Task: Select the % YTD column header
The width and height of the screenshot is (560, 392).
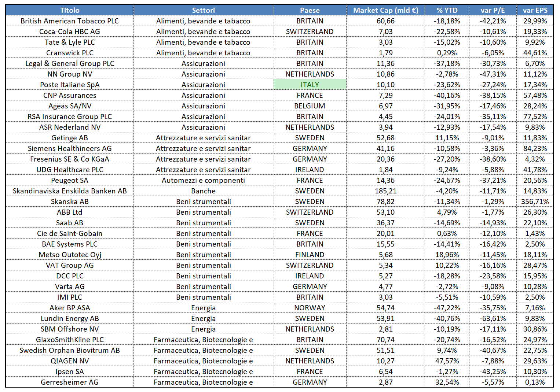Action: click(x=447, y=10)
